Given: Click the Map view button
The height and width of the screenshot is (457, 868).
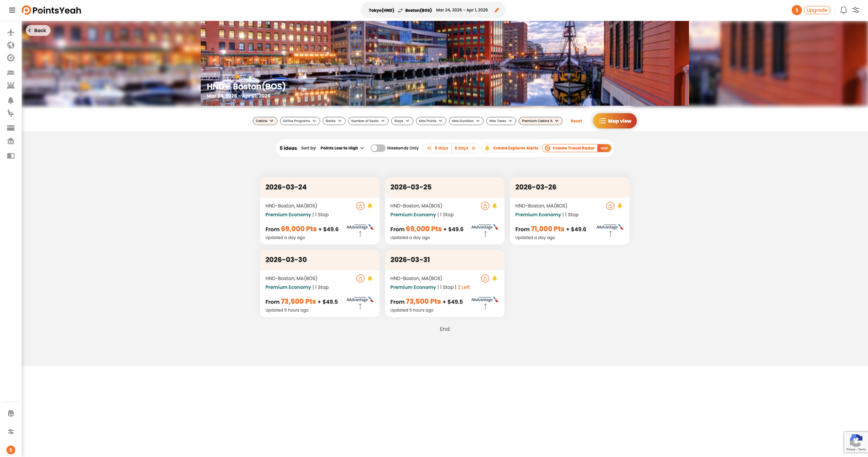Looking at the screenshot, I should (x=615, y=121).
